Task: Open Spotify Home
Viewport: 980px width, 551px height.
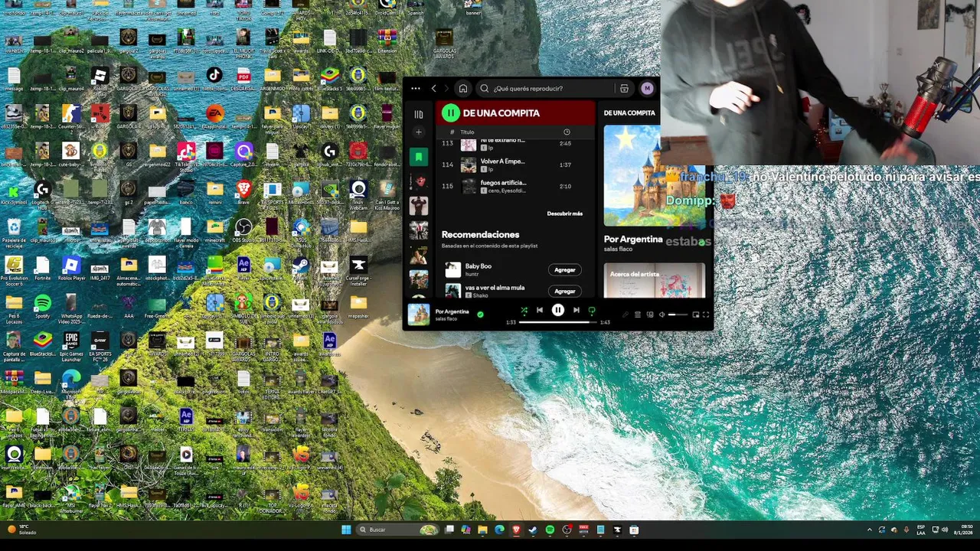Action: 462,89
